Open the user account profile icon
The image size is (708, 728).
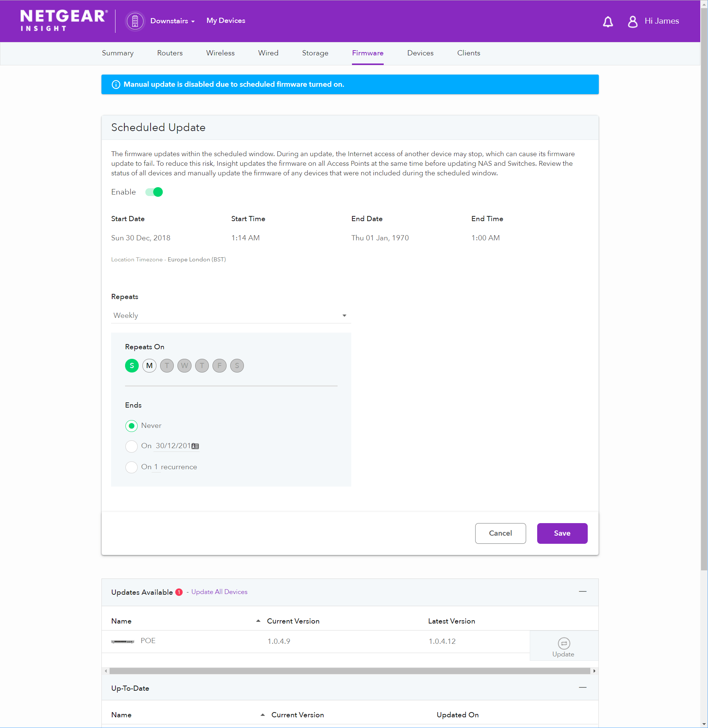pyautogui.click(x=632, y=21)
